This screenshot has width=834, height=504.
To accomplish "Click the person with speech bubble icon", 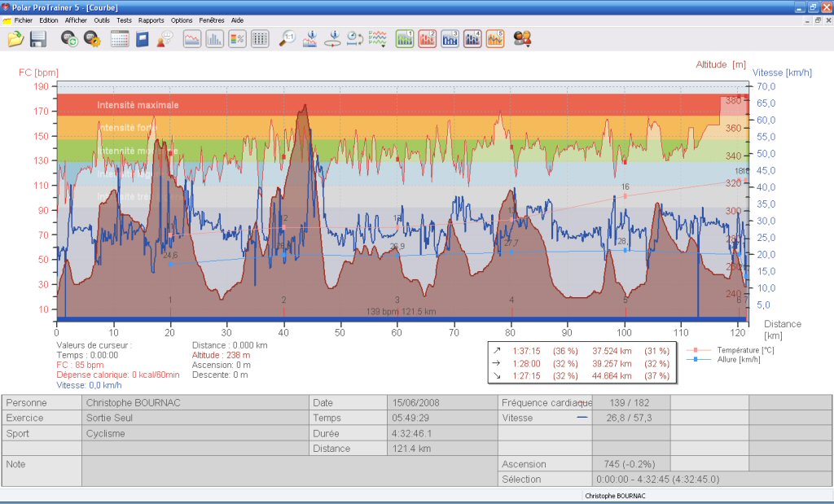I will 165,39.
